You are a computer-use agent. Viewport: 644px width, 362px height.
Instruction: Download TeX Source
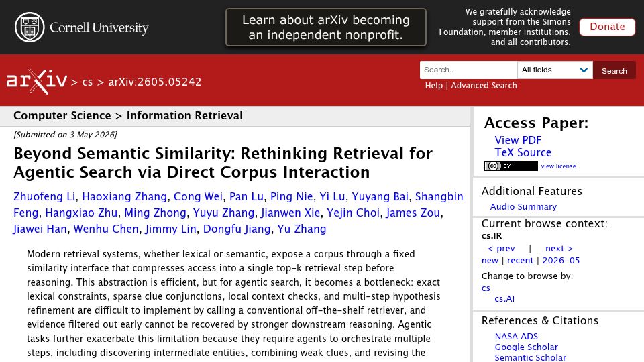[523, 152]
